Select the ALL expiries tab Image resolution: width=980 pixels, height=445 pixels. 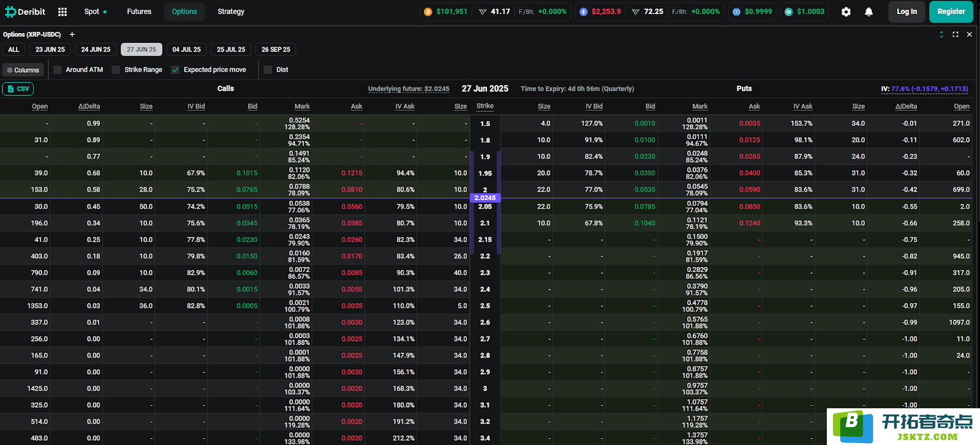pyautogui.click(x=13, y=50)
